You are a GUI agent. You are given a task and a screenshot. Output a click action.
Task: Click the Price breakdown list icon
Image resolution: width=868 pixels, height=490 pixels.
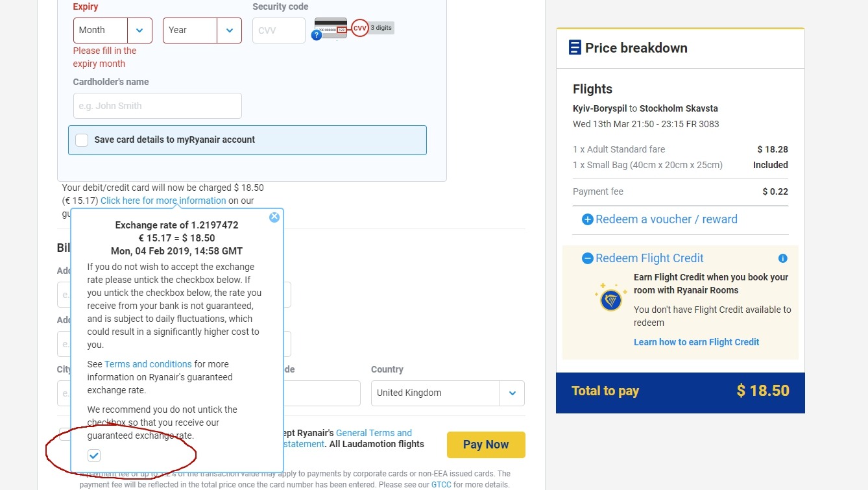point(575,47)
